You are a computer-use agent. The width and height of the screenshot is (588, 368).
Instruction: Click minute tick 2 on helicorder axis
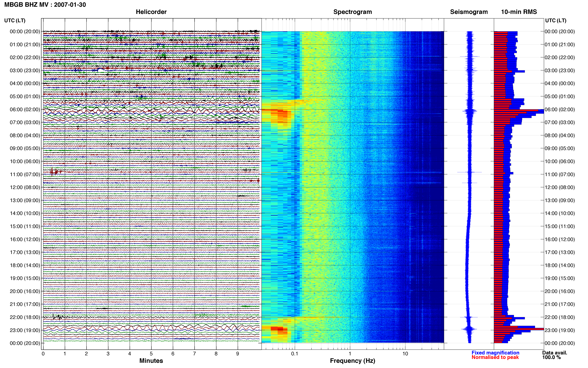(86, 354)
